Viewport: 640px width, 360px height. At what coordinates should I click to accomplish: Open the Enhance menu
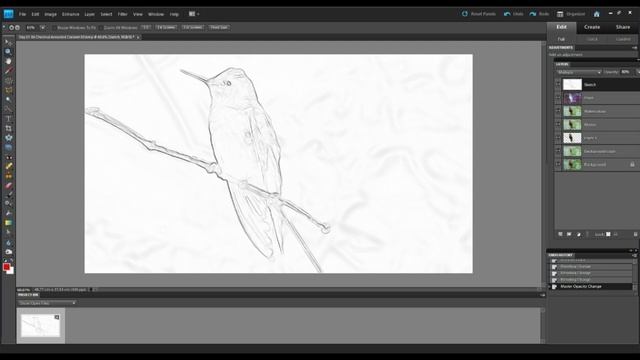(70, 14)
